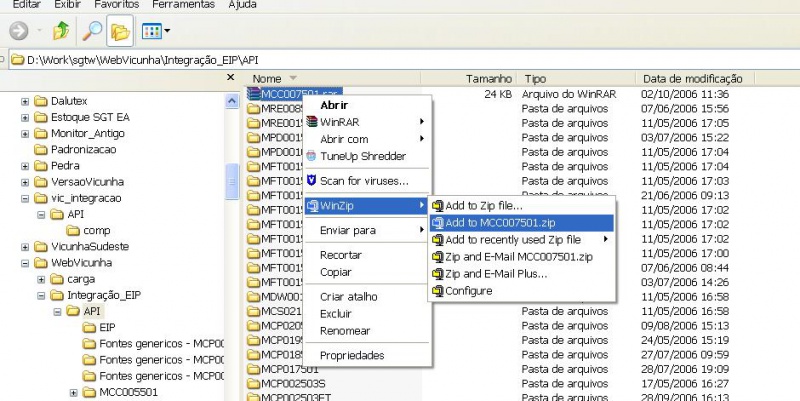Open WinZip Configure option
The image size is (800, 401).
coord(468,291)
